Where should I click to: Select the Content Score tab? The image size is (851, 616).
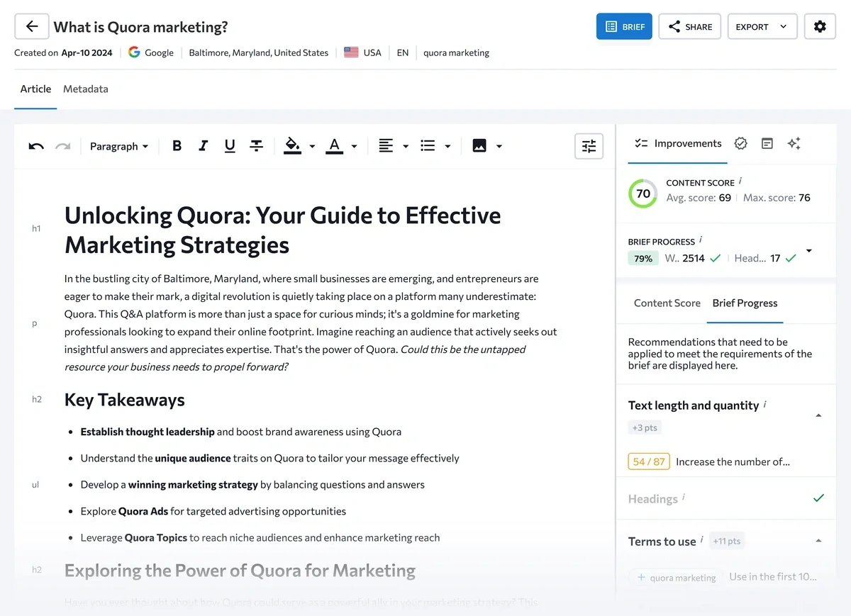tap(667, 303)
